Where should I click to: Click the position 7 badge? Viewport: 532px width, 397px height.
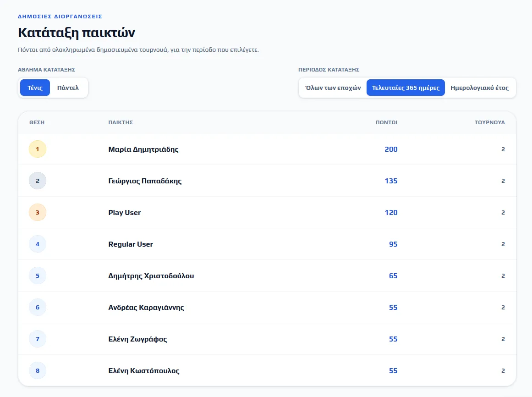click(38, 339)
